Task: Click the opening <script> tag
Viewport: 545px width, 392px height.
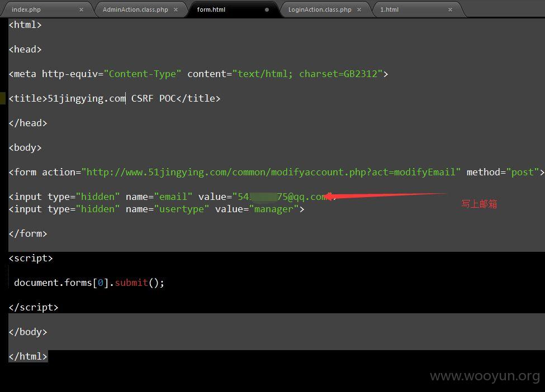Action: (31, 259)
